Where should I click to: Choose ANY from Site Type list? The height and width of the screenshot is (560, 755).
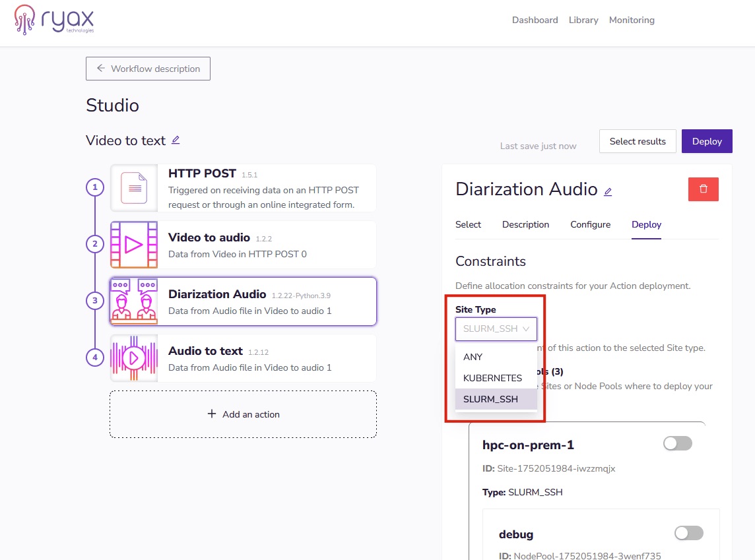[x=473, y=357]
